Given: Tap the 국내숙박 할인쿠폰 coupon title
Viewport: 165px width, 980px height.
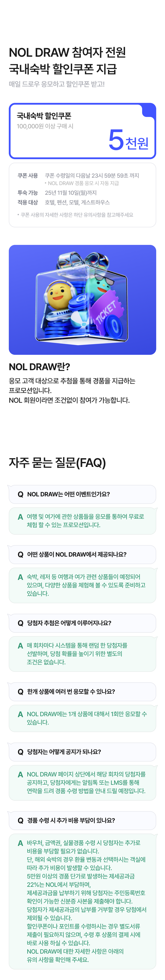Looking at the screenshot, I should (44, 116).
